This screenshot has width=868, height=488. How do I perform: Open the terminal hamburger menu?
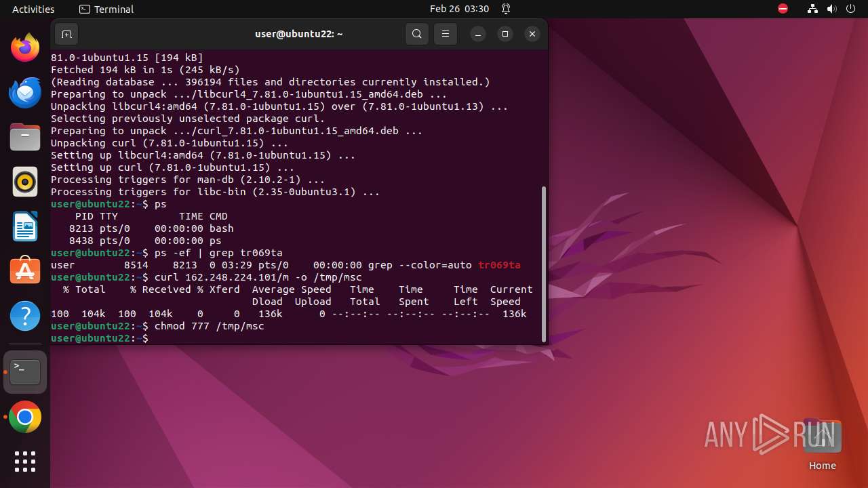(x=445, y=34)
